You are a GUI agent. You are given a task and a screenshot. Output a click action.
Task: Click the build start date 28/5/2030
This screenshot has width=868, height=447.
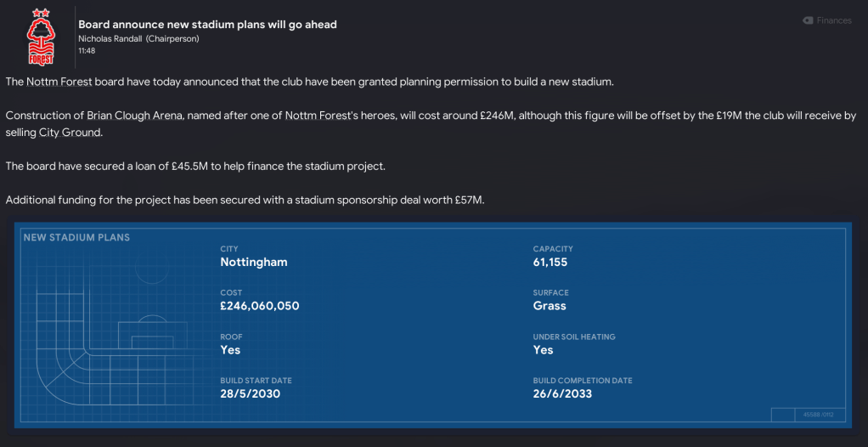(x=250, y=394)
